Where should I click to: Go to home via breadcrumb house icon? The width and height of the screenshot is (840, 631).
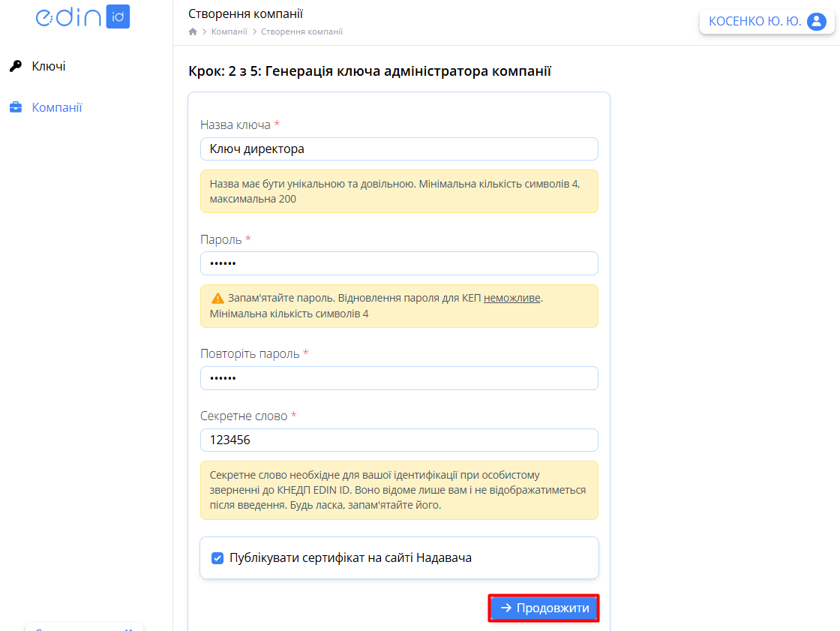[193, 32]
